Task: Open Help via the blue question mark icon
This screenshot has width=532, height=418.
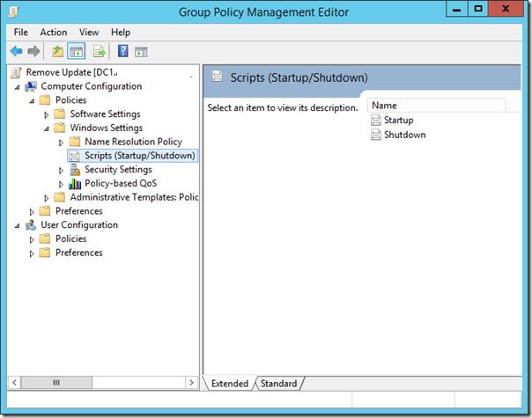Action: [123, 51]
